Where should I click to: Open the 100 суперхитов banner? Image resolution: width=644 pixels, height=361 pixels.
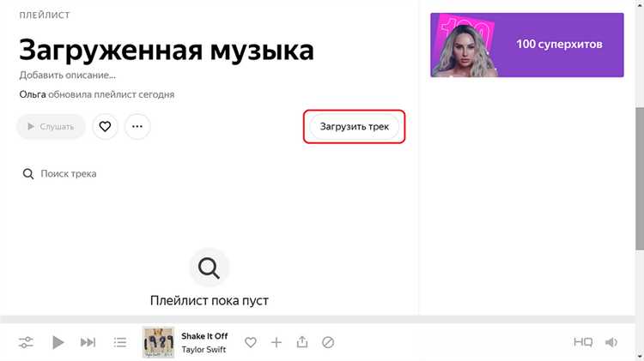[527, 45]
